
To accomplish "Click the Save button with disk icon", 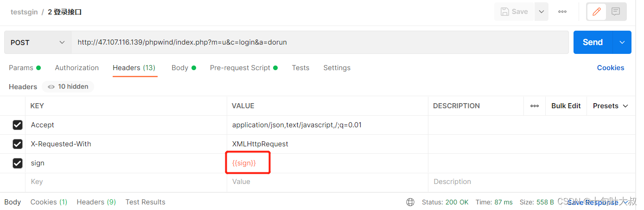I will [x=514, y=12].
